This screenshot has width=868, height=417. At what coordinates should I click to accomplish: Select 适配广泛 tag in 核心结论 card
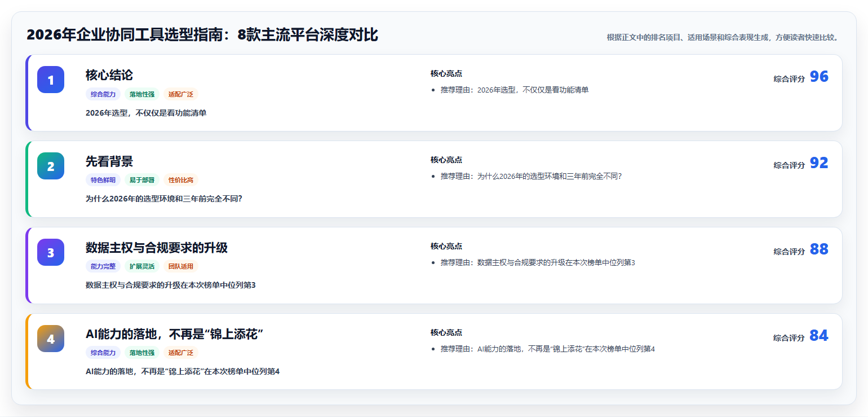click(x=181, y=94)
